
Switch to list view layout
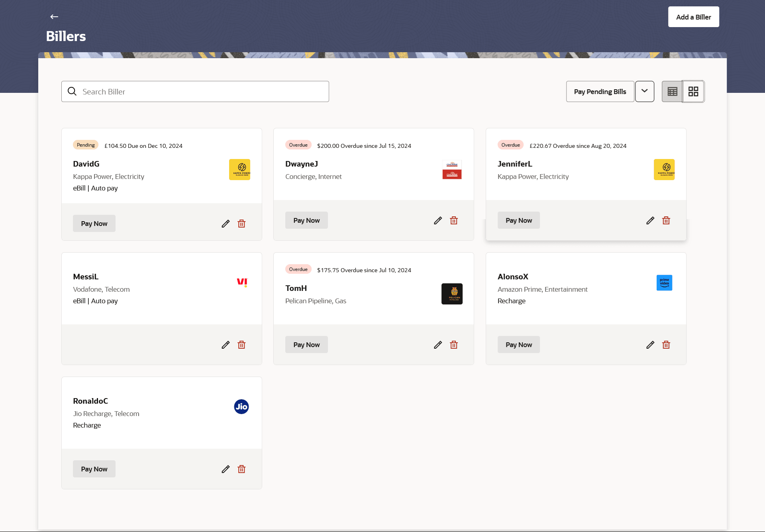[x=672, y=92]
